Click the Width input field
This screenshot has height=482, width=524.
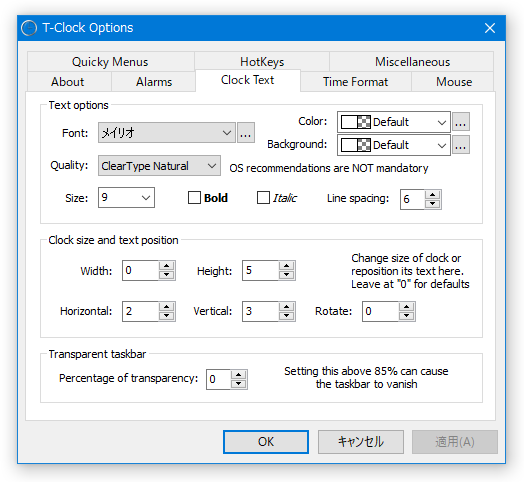click(x=140, y=270)
